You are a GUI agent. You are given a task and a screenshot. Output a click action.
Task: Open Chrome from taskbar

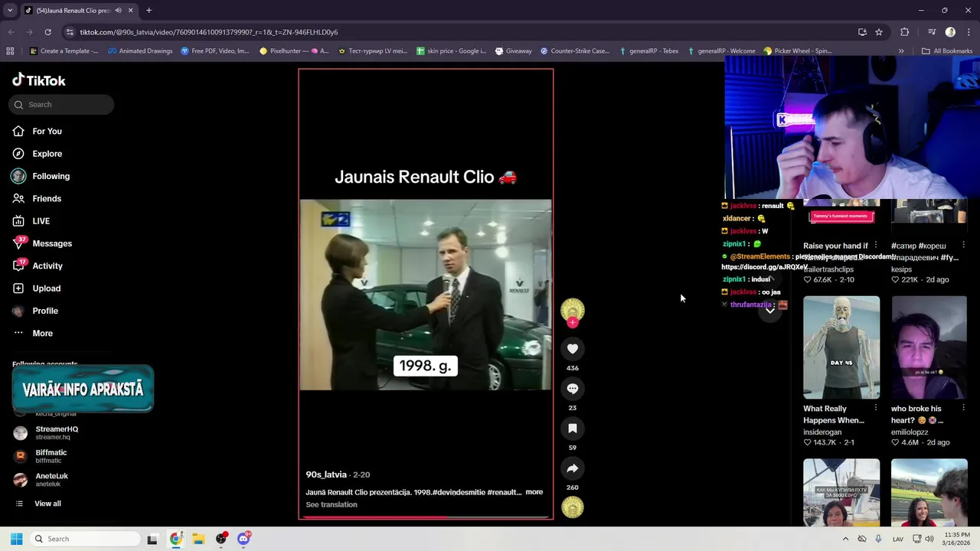click(176, 539)
